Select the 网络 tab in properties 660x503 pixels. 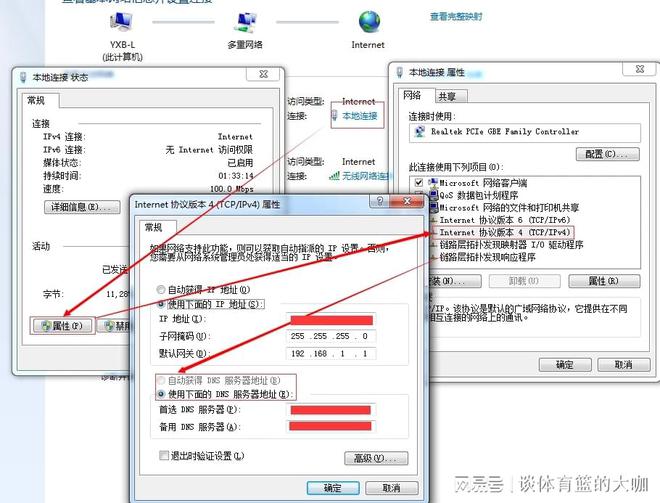pos(413,96)
